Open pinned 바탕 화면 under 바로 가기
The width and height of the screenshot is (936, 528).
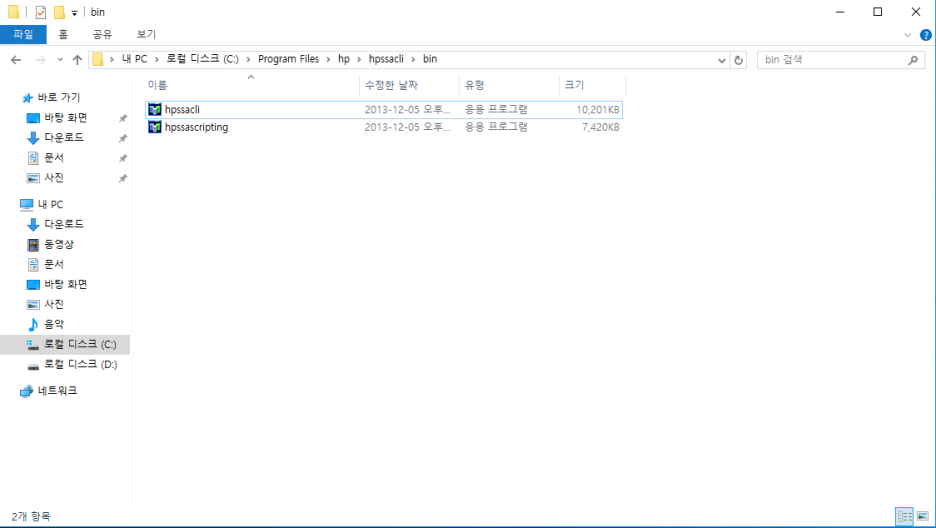click(x=66, y=118)
